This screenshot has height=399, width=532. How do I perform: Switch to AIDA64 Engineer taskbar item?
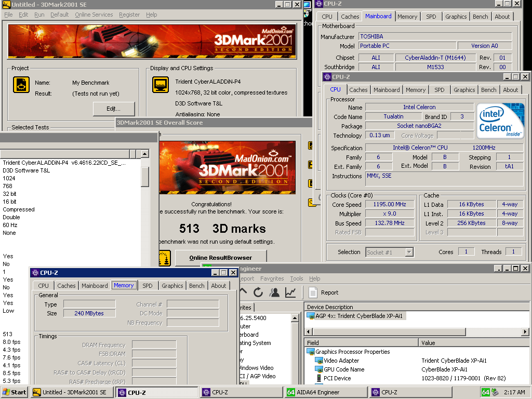click(x=326, y=392)
